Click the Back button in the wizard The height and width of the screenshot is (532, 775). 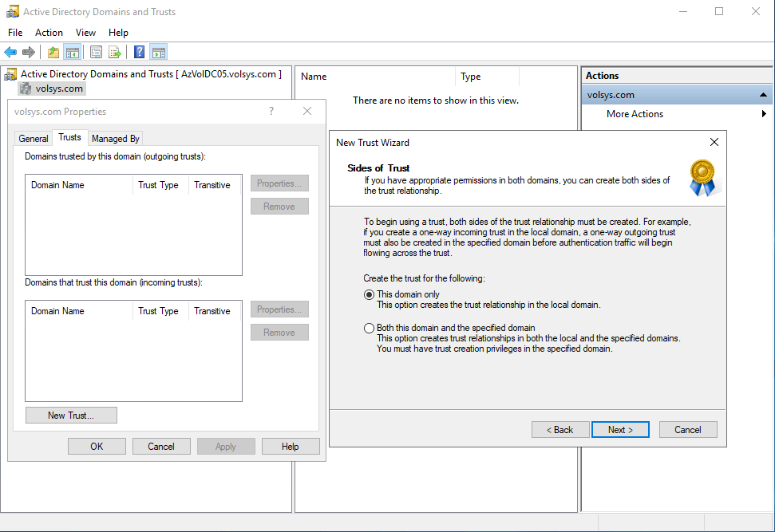pos(560,430)
